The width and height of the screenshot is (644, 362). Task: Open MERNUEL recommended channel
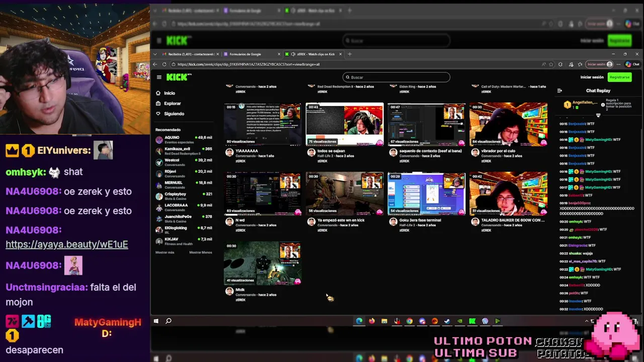pos(184,185)
